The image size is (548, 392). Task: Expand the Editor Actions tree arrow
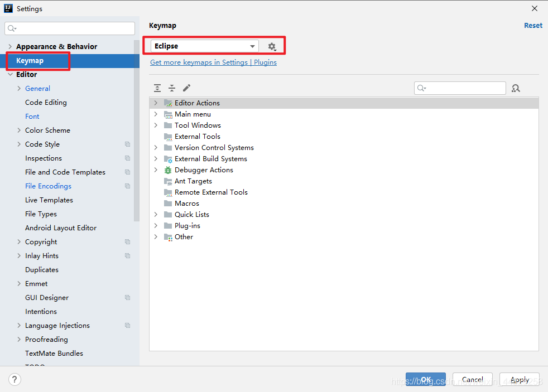pyautogui.click(x=156, y=103)
